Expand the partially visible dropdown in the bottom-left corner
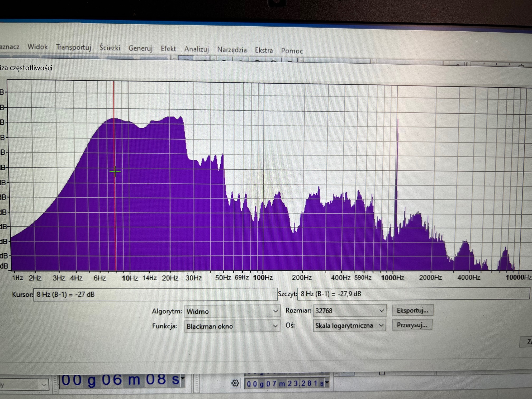532x399 pixels. click(x=44, y=385)
